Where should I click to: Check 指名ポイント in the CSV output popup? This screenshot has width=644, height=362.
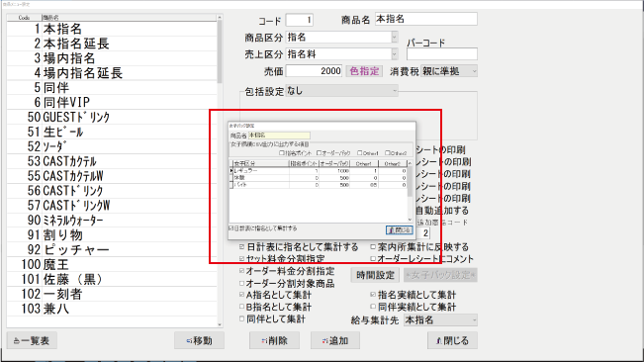click(282, 153)
